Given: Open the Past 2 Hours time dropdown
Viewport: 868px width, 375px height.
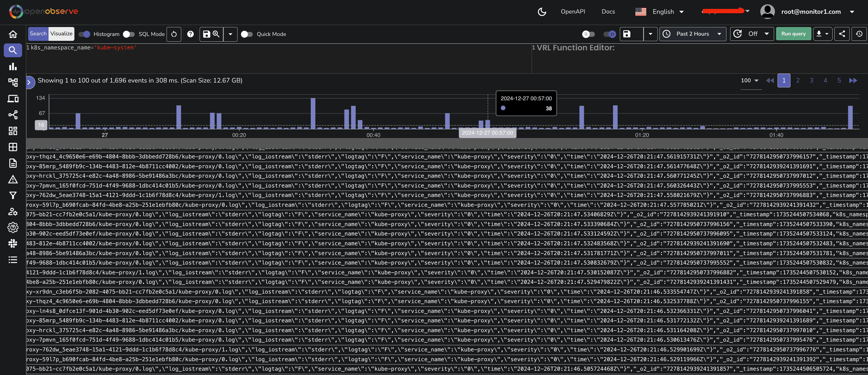Looking at the screenshot, I should pos(693,34).
